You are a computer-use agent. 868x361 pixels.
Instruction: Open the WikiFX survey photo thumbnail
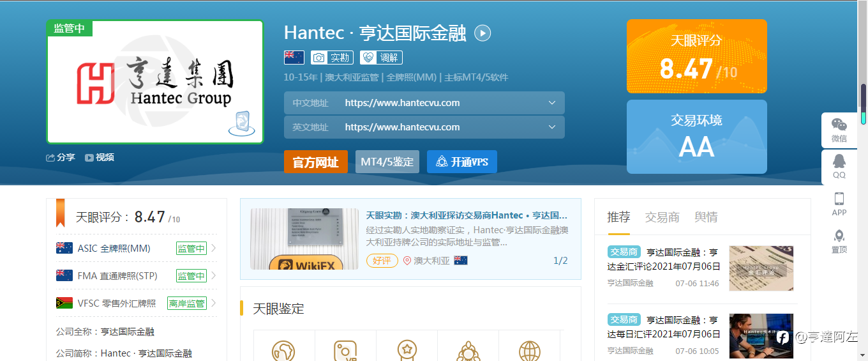point(304,238)
